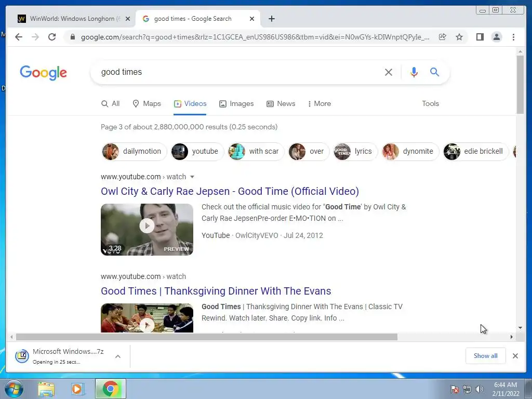Open the Chrome profile avatar
Viewport: 532px width, 399px height.
496,37
